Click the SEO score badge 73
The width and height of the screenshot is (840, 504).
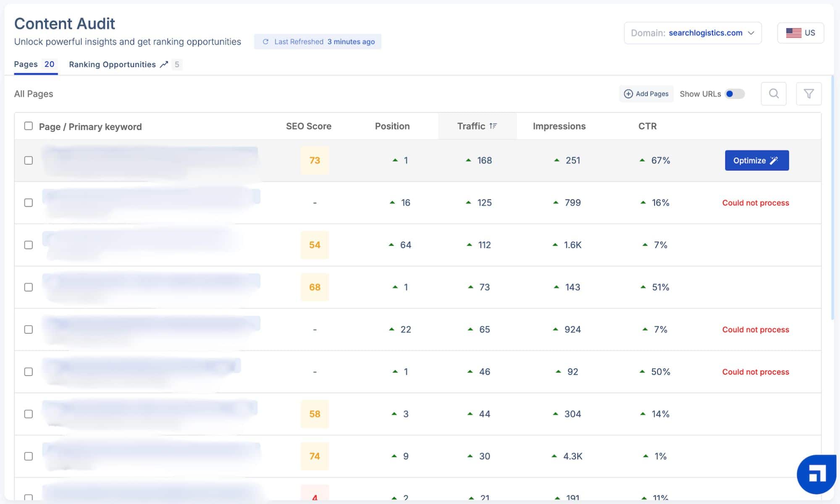pos(315,160)
